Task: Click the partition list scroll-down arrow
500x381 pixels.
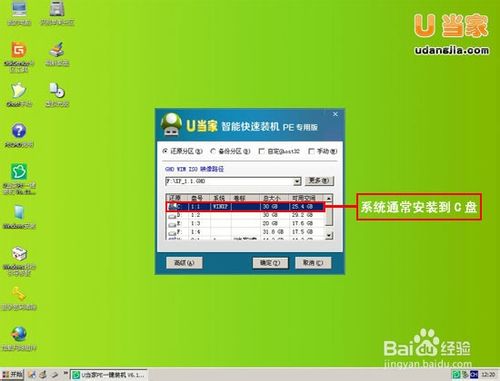Action: pyautogui.click(x=329, y=235)
